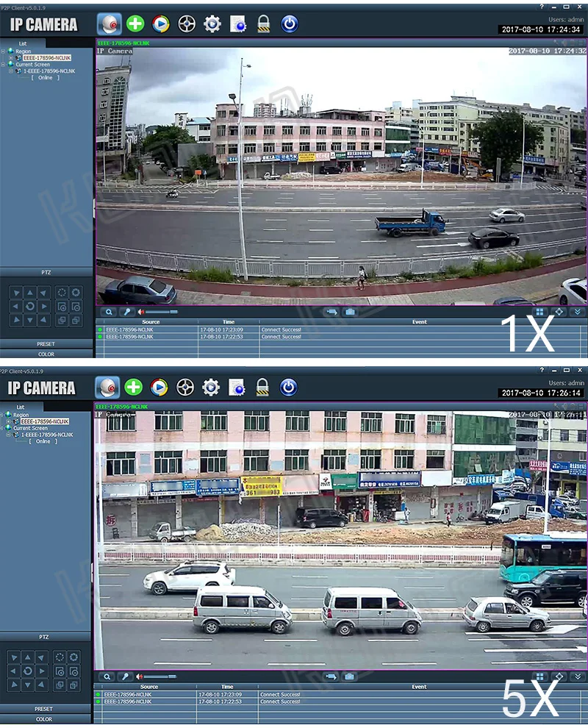The image size is (588, 728).
Task: Click padlock lock icon in 5X window
Action: (x=262, y=387)
